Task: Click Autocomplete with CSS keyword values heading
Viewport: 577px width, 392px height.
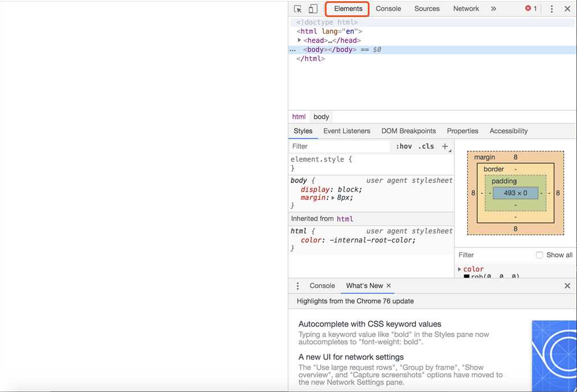Action: pyautogui.click(x=370, y=324)
